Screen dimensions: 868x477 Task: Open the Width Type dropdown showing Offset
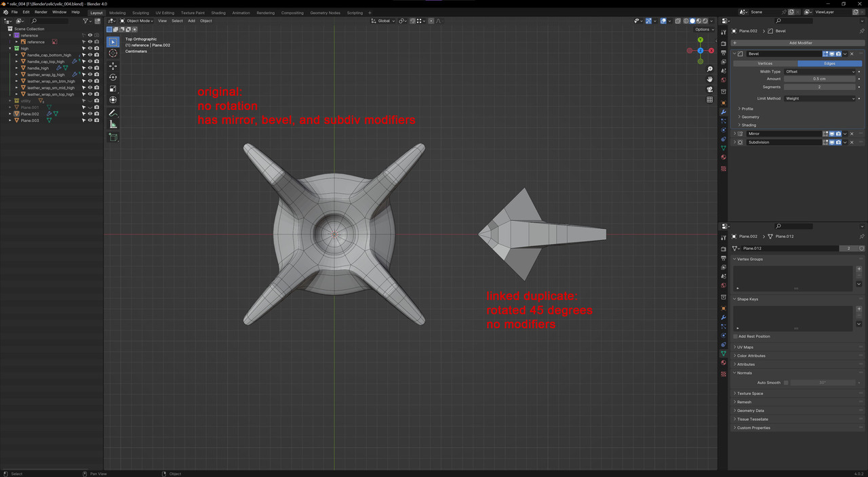(820, 71)
